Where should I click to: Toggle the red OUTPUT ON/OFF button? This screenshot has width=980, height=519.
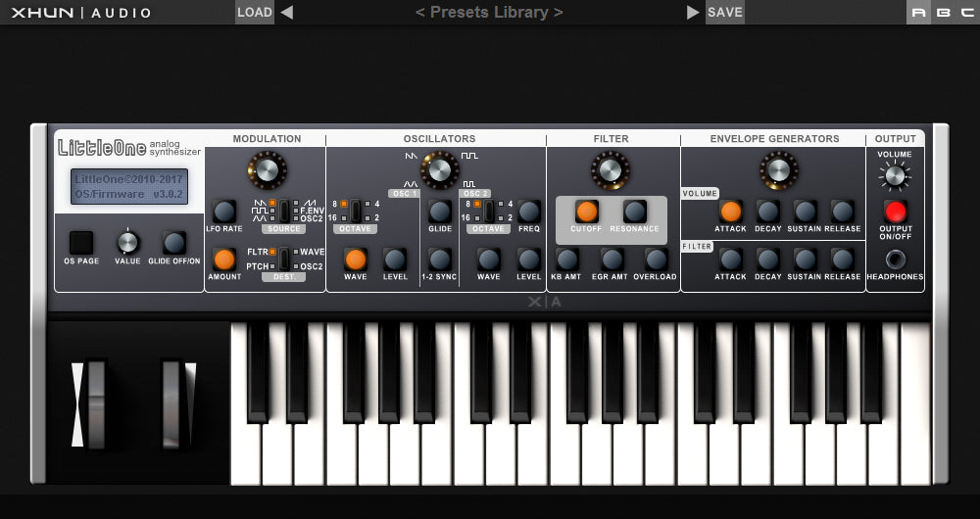pos(895,212)
